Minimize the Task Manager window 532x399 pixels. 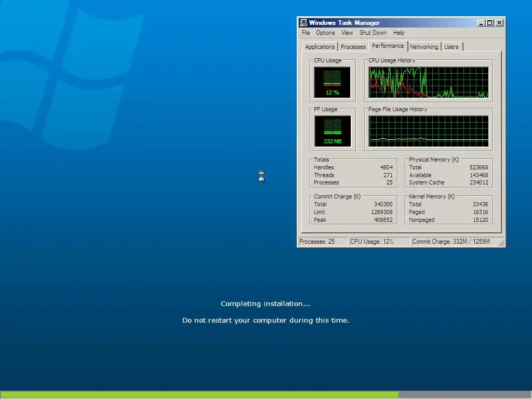[x=481, y=23]
